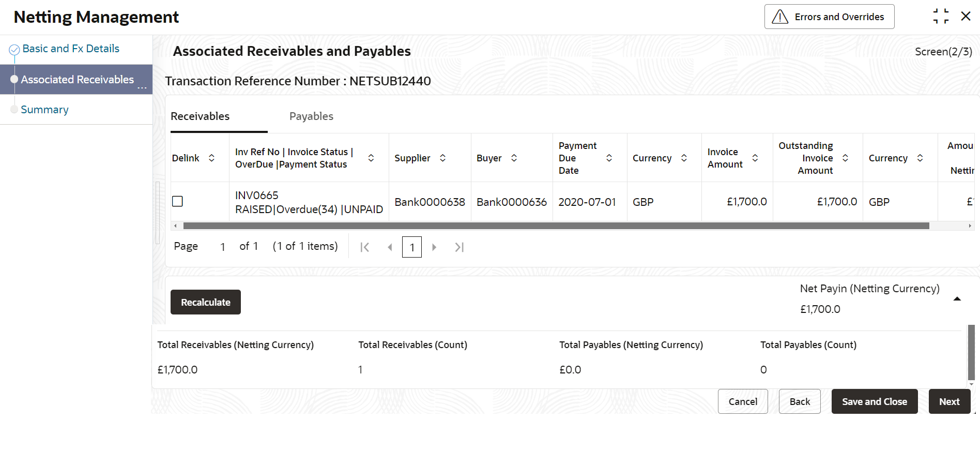
Task: Go to the first page
Action: pos(365,247)
